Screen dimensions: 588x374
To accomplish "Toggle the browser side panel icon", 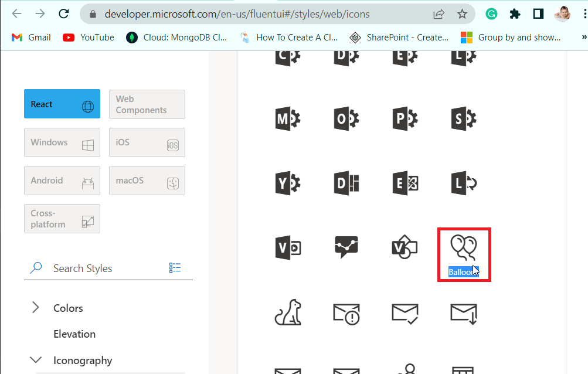I will 539,14.
